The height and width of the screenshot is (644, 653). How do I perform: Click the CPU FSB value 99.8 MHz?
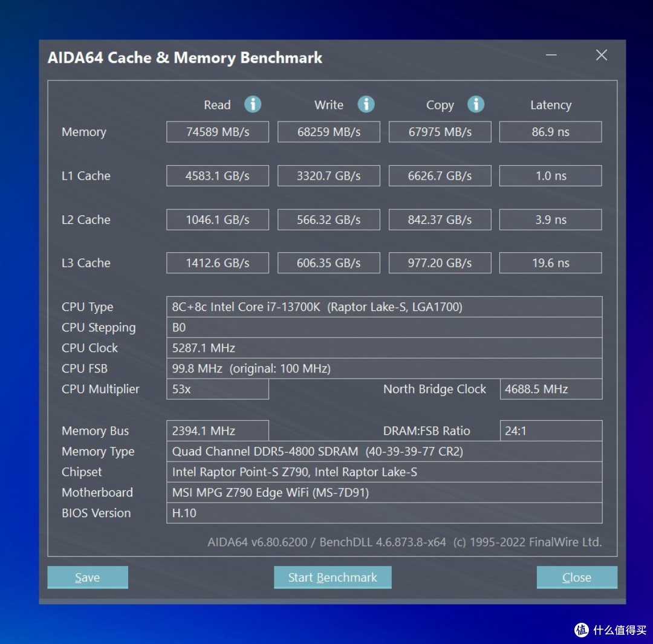385,368
